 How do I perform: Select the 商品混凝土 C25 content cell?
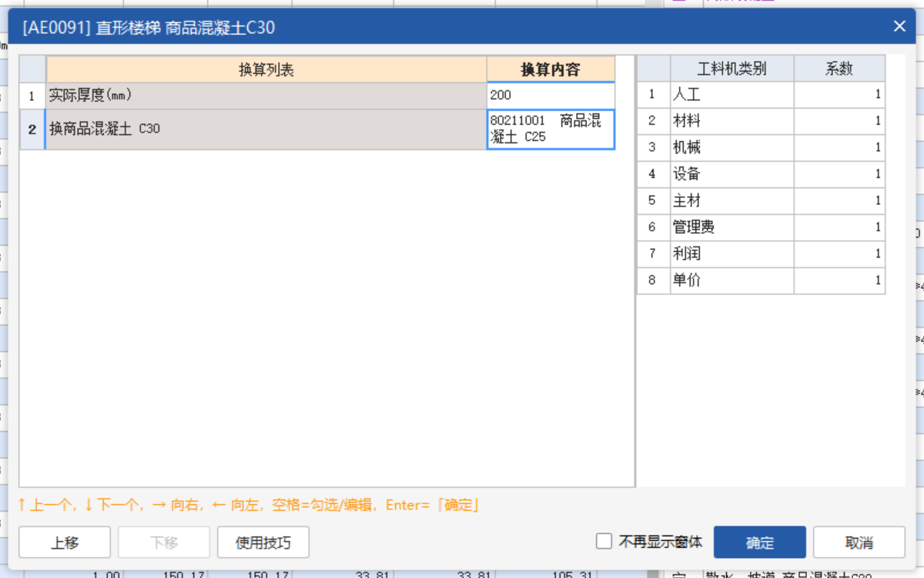[x=551, y=129]
